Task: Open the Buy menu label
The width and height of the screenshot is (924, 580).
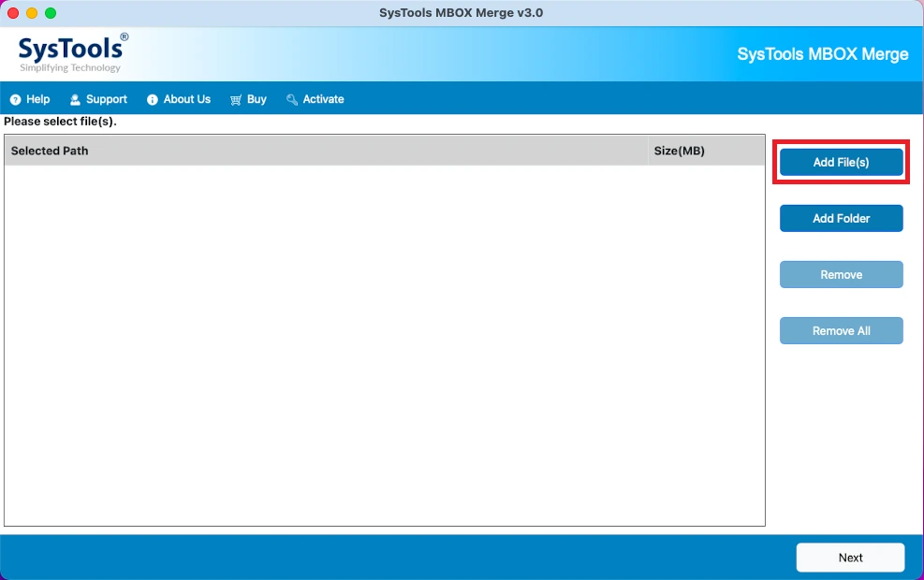Action: [257, 99]
